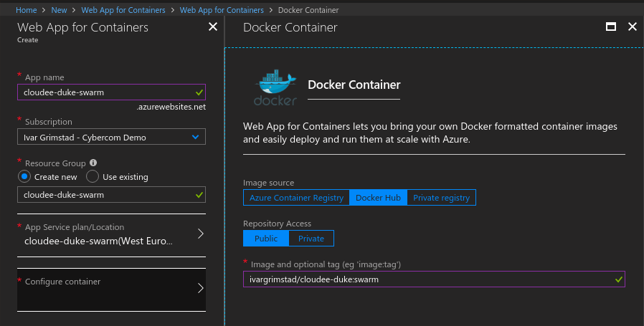Click the .azurewebsites.net suffix text
This screenshot has height=326, width=644.
click(x=171, y=107)
